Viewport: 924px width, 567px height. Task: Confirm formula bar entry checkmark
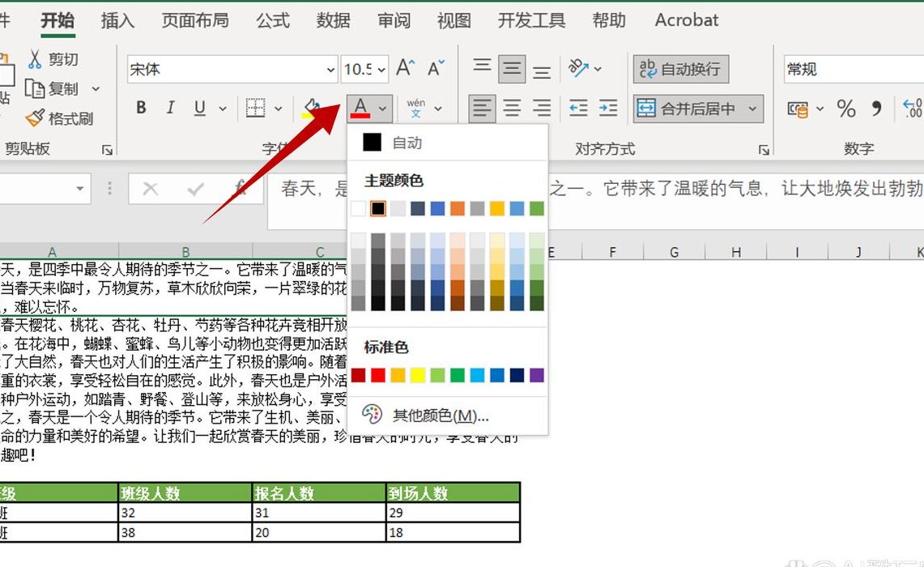click(195, 189)
